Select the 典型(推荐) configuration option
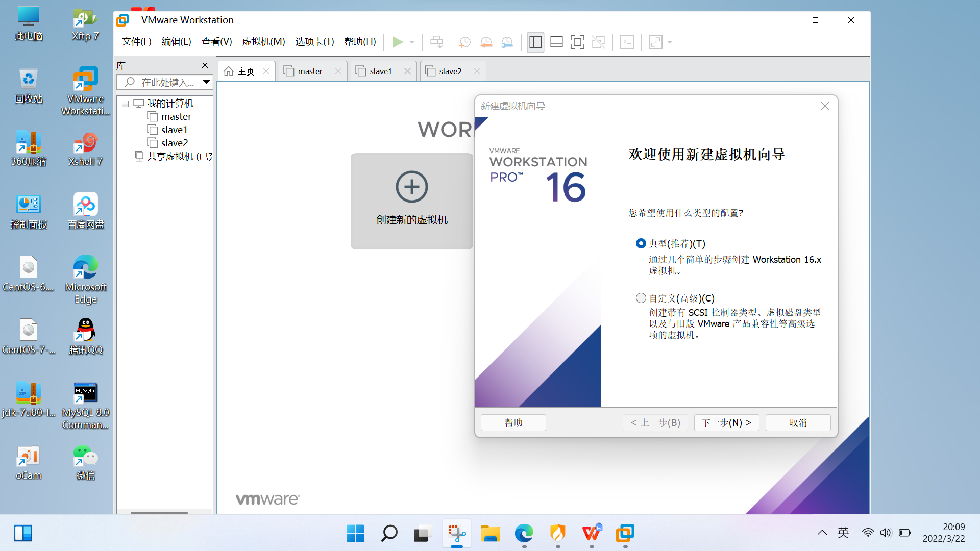The image size is (980, 551). coord(641,243)
